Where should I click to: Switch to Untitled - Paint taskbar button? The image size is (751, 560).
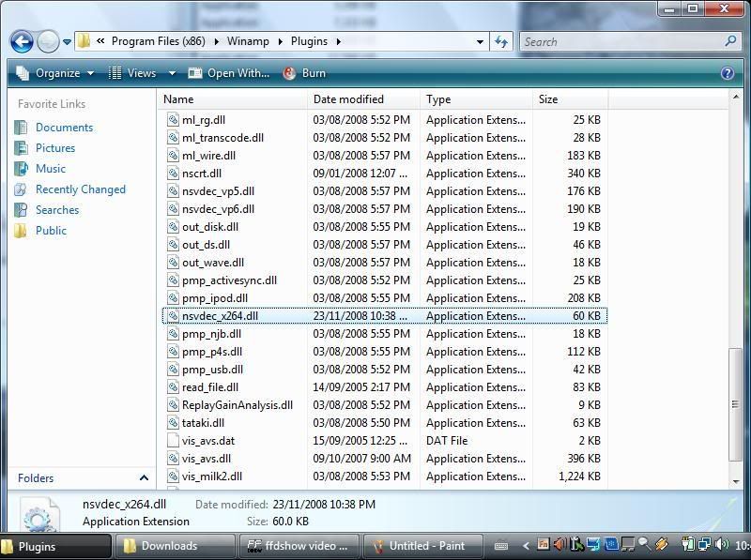click(421, 546)
